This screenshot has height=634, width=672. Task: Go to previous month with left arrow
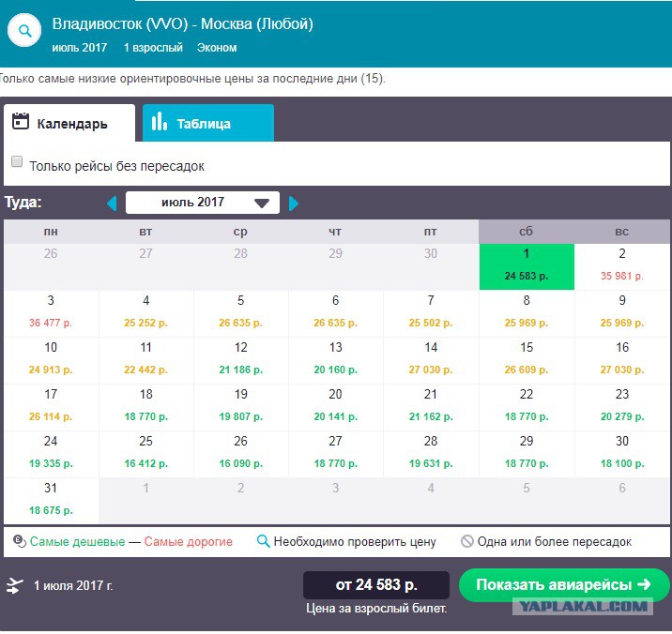[x=112, y=204]
